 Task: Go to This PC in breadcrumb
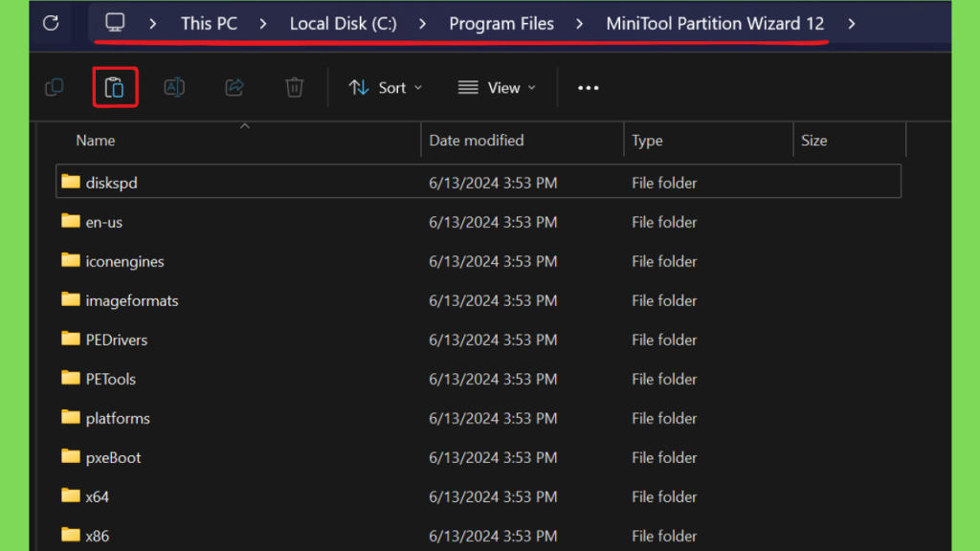209,24
